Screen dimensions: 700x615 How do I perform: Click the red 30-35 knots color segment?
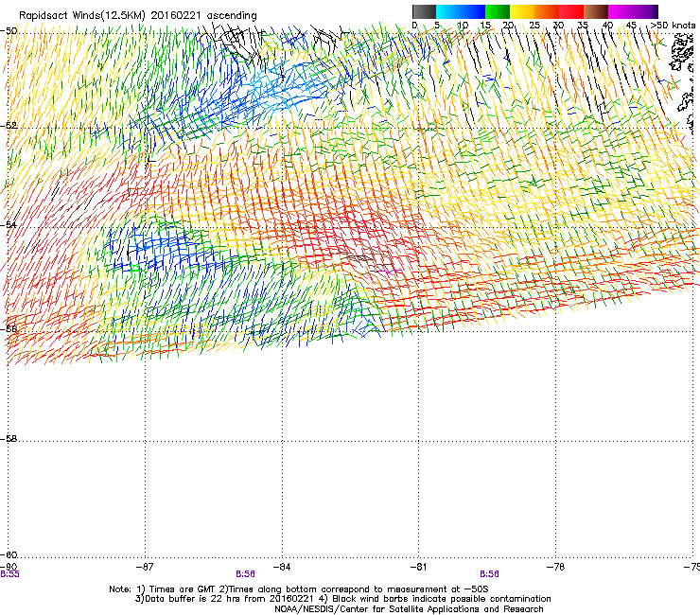click(571, 11)
